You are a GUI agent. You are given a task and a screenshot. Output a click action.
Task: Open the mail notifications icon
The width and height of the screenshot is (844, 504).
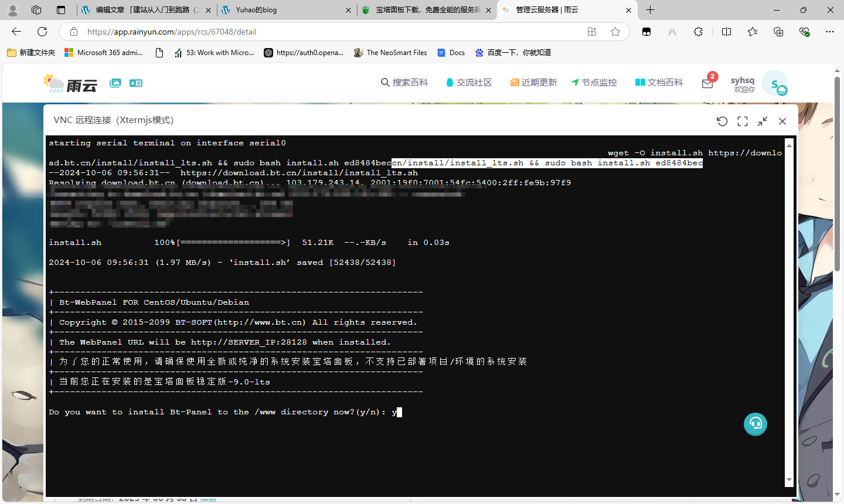[x=707, y=83]
